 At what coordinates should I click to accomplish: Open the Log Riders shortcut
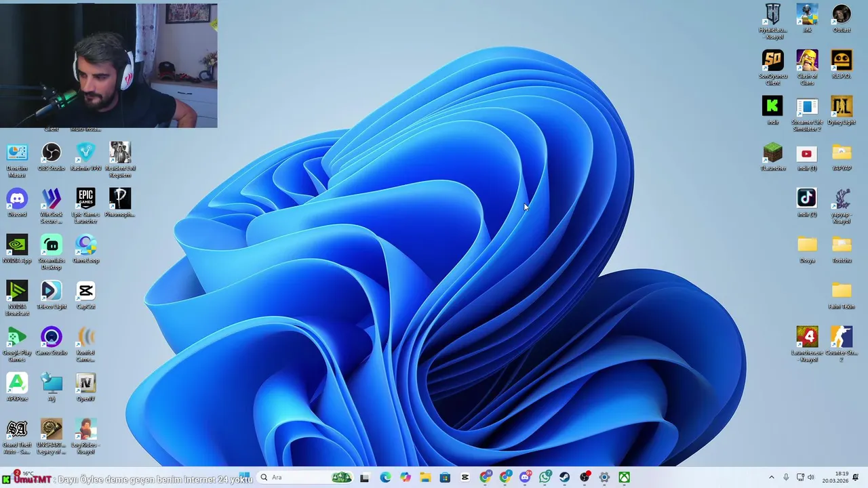(85, 436)
